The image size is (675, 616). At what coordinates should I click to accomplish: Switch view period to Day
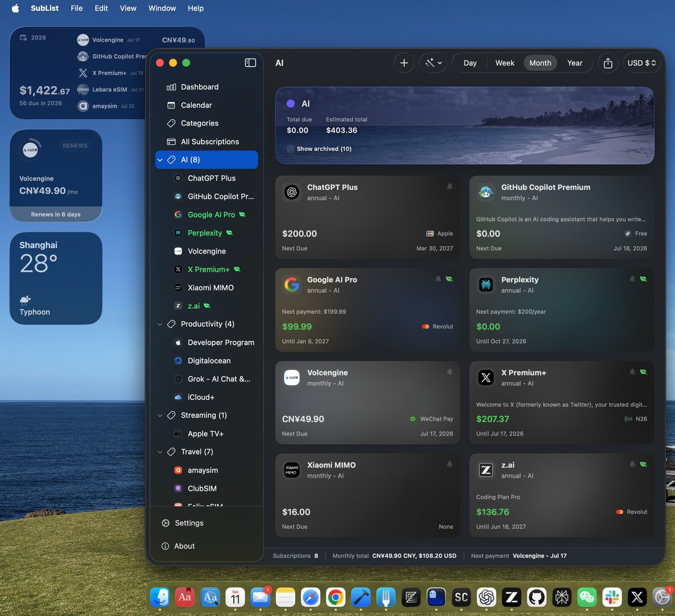470,63
